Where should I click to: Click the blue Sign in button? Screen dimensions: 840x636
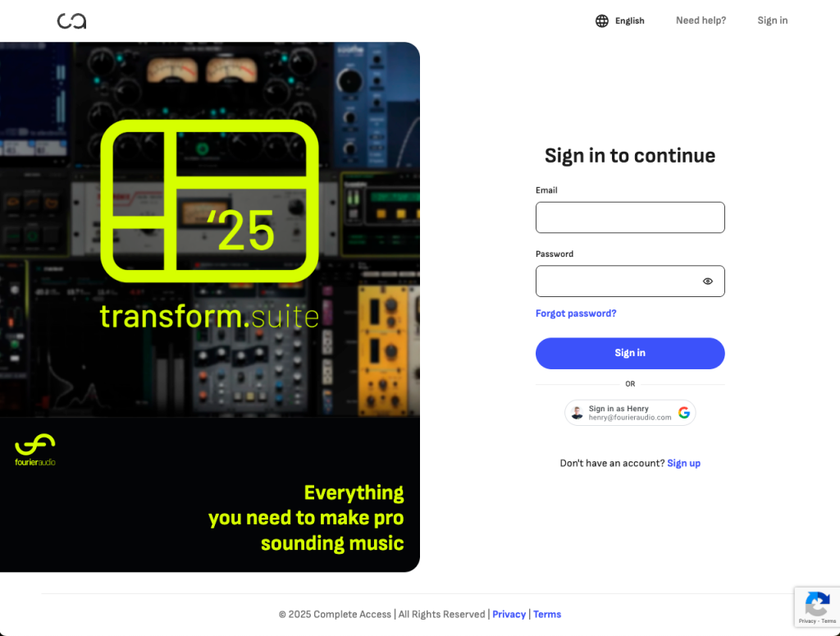630,353
